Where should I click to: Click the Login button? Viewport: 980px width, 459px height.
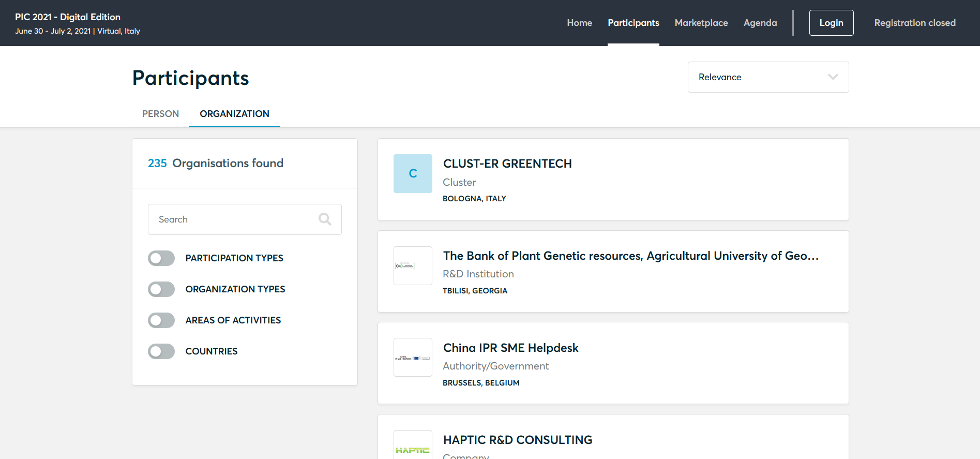click(x=831, y=23)
